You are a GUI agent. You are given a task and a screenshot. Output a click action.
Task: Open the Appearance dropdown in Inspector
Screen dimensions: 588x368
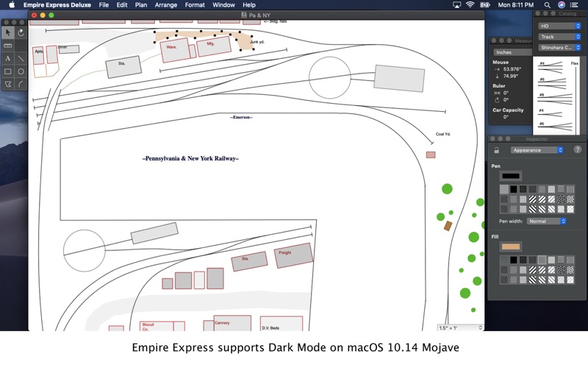click(537, 150)
